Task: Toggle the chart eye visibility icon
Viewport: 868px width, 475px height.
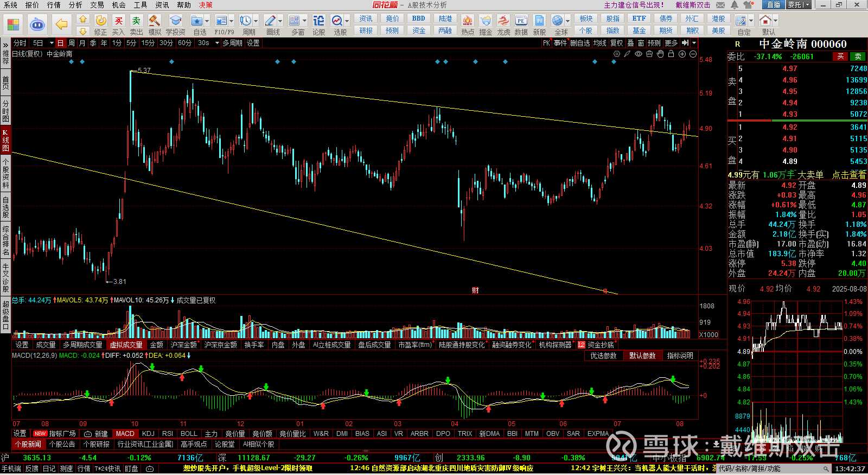Action: click(x=639, y=54)
